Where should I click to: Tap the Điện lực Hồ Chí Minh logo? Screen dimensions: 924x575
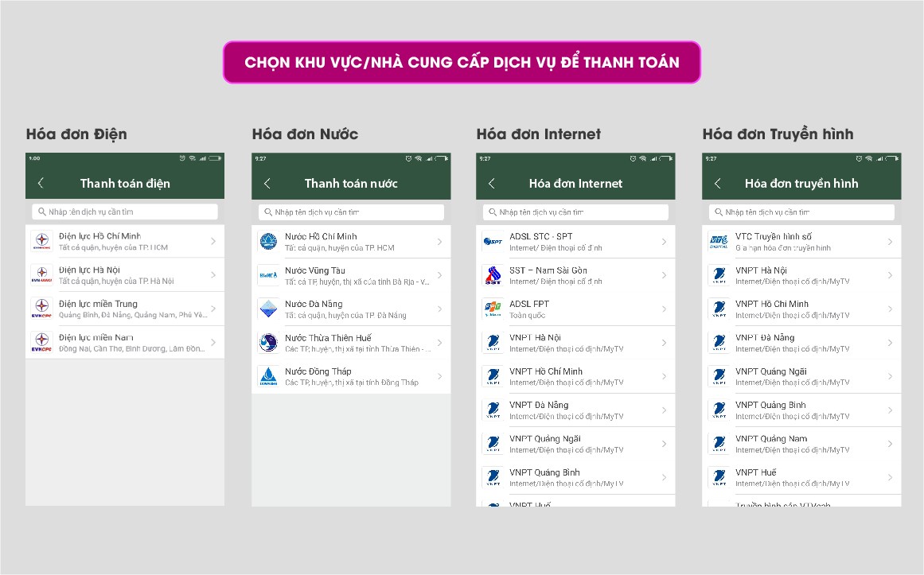point(42,241)
